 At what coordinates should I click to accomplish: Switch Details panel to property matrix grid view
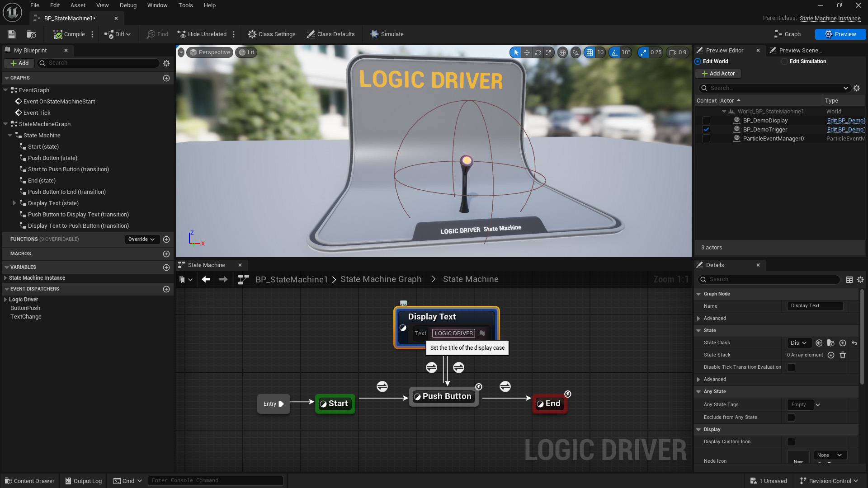click(x=849, y=280)
